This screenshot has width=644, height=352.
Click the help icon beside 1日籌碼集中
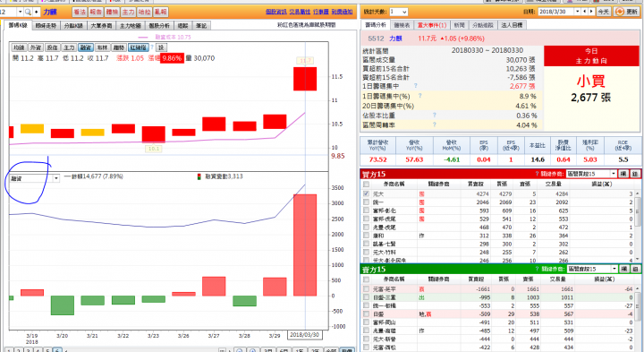click(x=416, y=85)
